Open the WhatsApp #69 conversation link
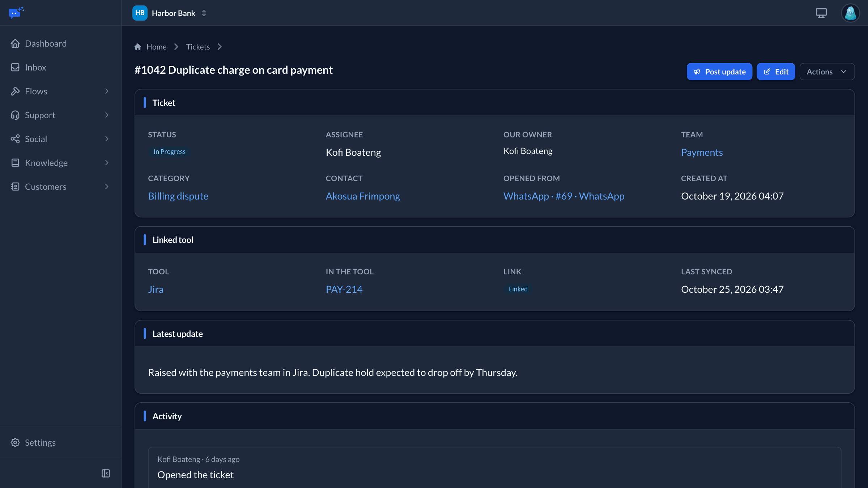The height and width of the screenshot is (488, 868). tap(564, 196)
